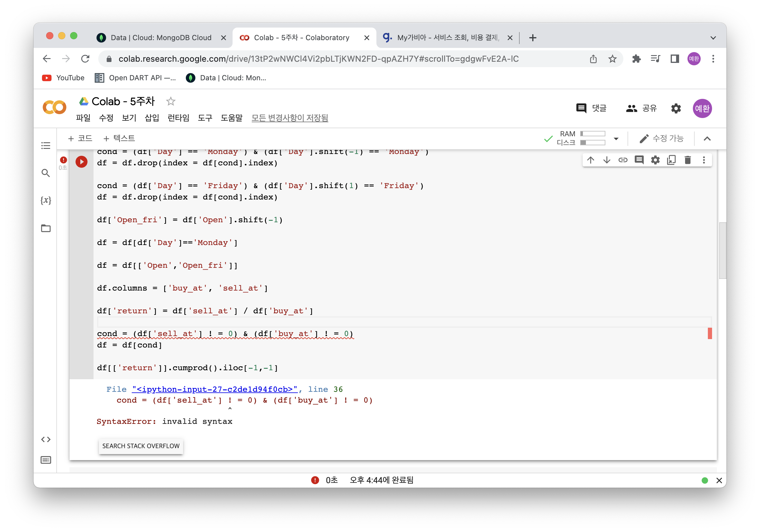The image size is (760, 532).
Task: Add a new code cell with + 코드
Action: pos(80,138)
